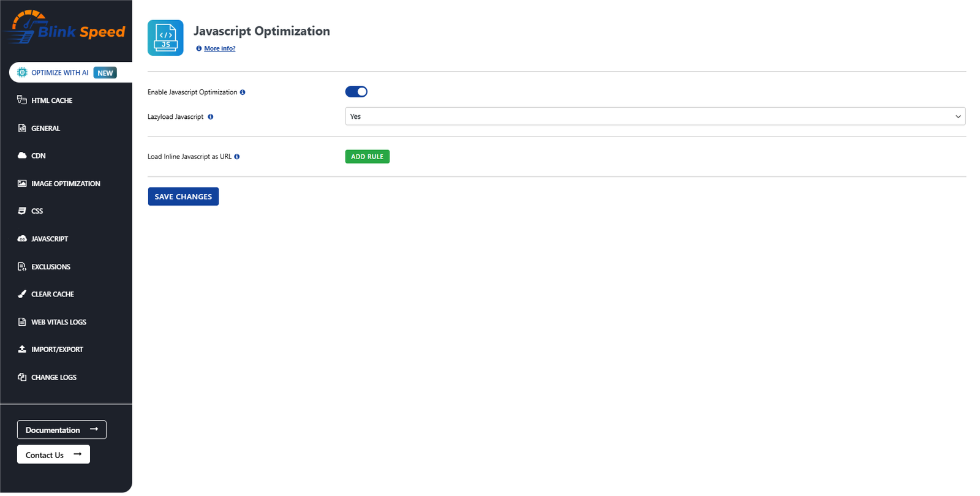Click the Javascript Optimization page title

[x=262, y=31]
